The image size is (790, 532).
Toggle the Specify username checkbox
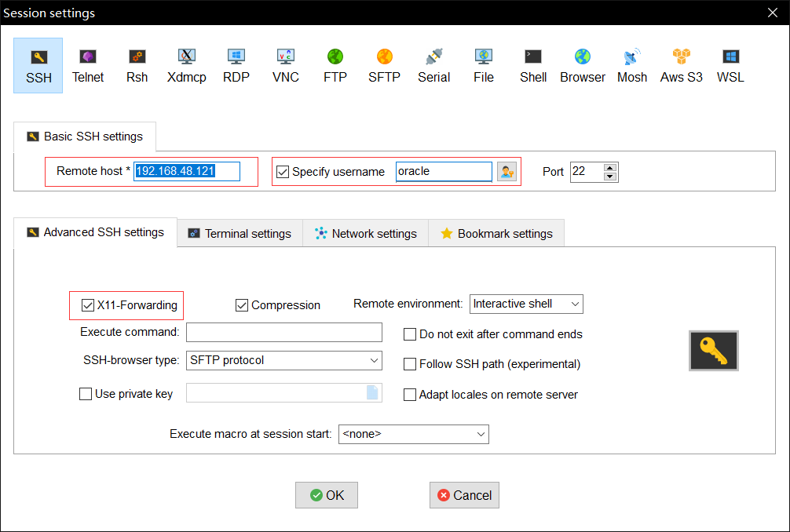[x=283, y=172]
